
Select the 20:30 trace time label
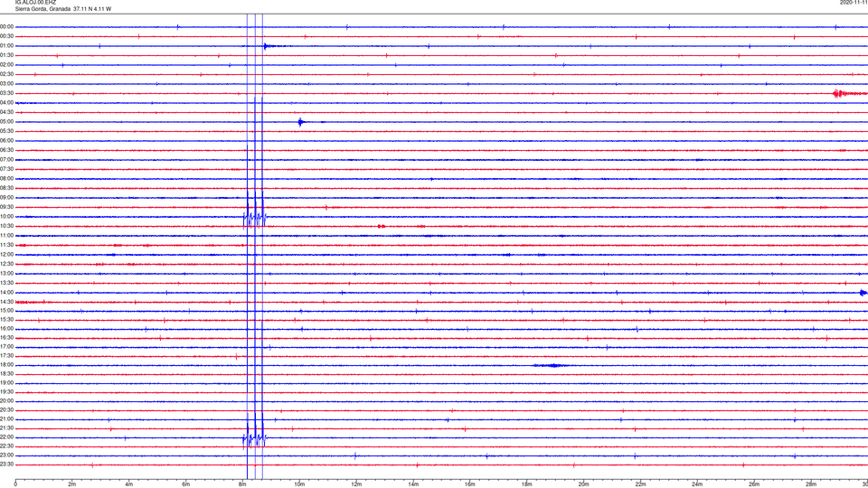coord(6,410)
